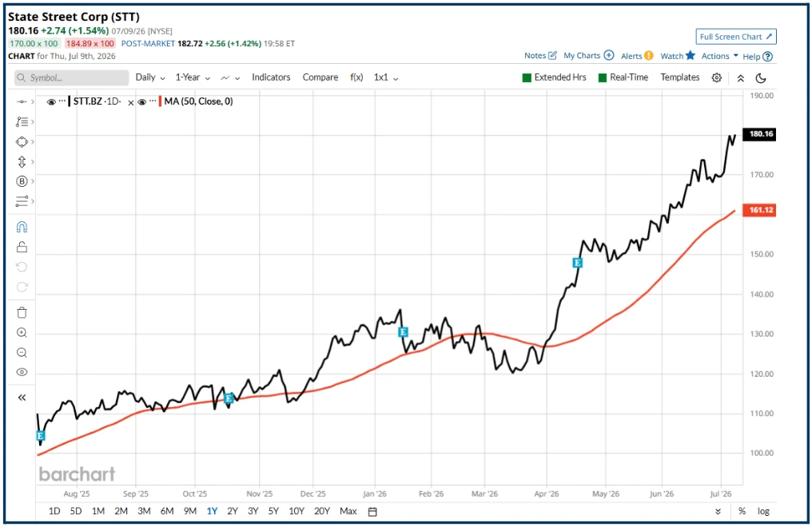Select the 3M range tab
This screenshot has width=812, height=527.
(x=144, y=511)
